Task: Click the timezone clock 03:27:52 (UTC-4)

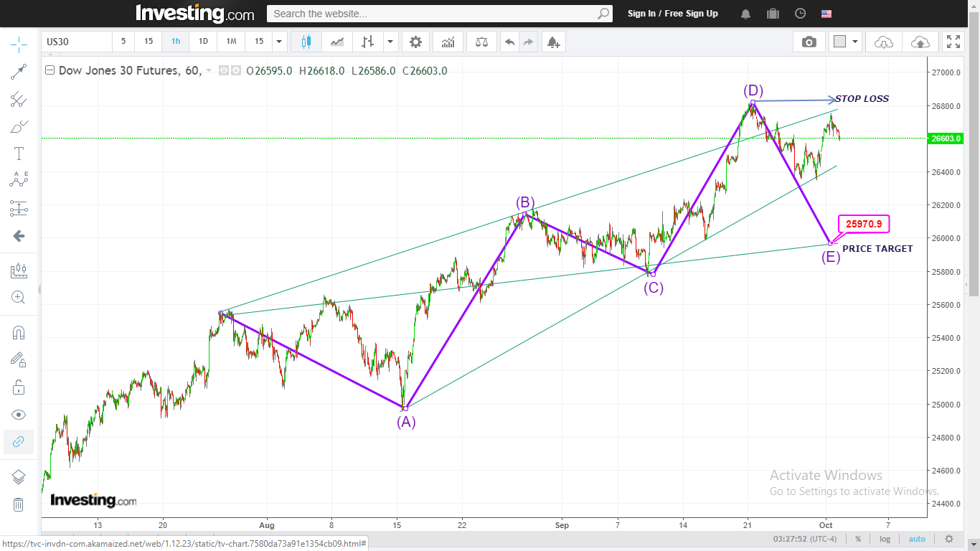Action: [x=804, y=539]
